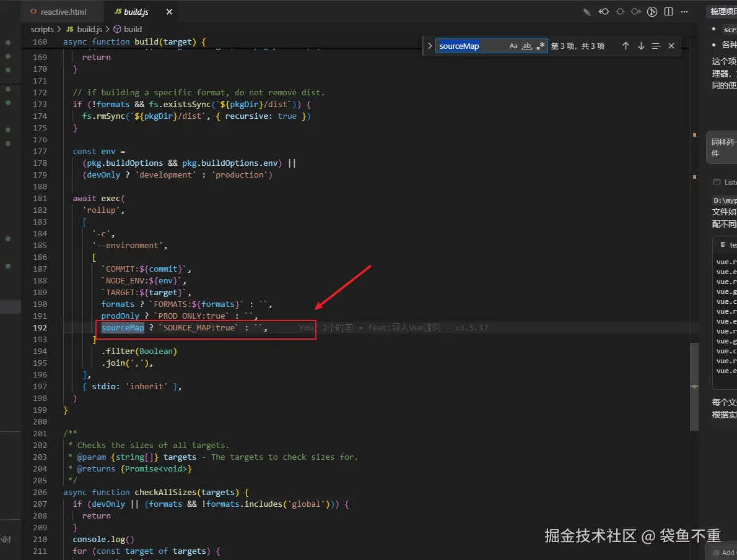The height and width of the screenshot is (560, 737).
Task: Click 'production' string on line 179
Action: 240,174
